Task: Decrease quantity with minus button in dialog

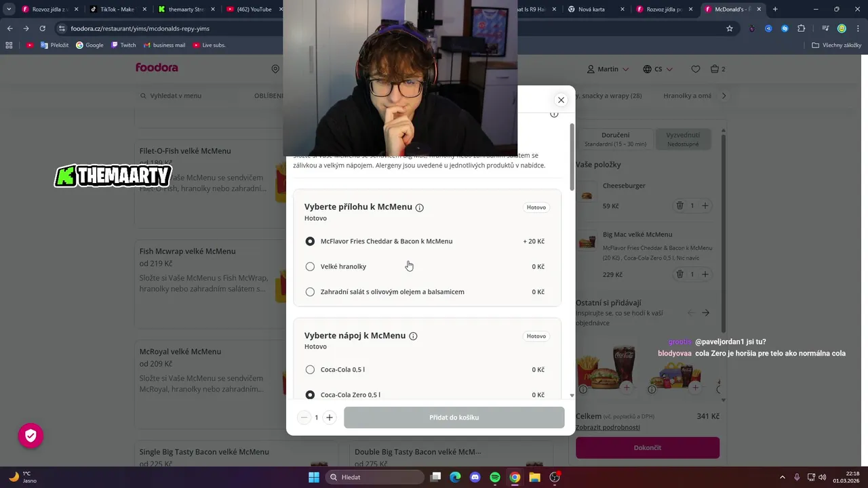Action: (x=304, y=418)
